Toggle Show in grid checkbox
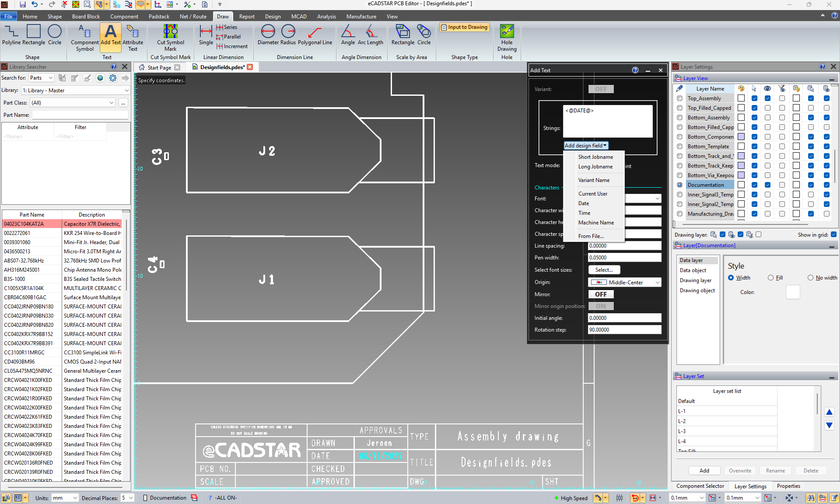The image size is (840, 504). click(834, 234)
